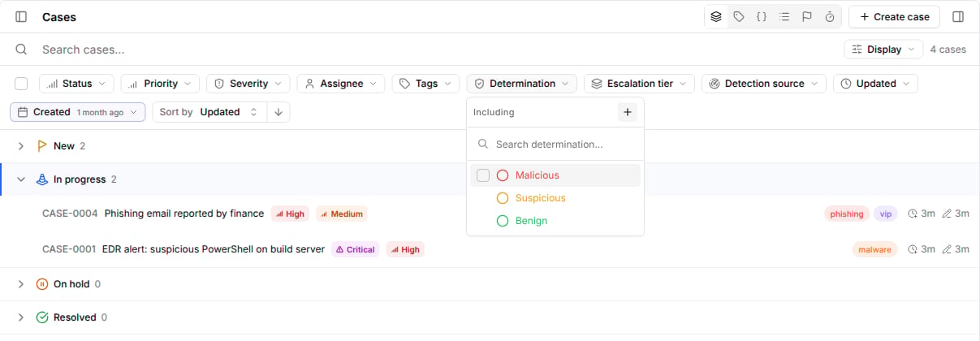980x341 pixels.
Task: Click the Cases page title
Action: pos(59,16)
